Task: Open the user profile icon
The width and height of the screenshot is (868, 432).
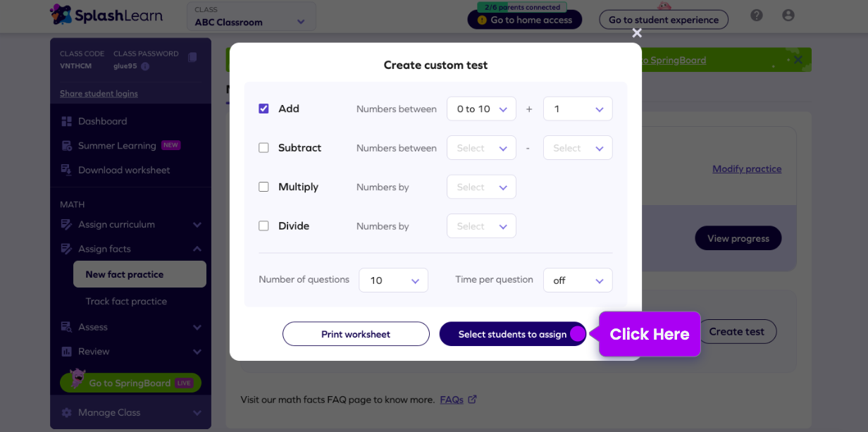Action: pyautogui.click(x=788, y=16)
